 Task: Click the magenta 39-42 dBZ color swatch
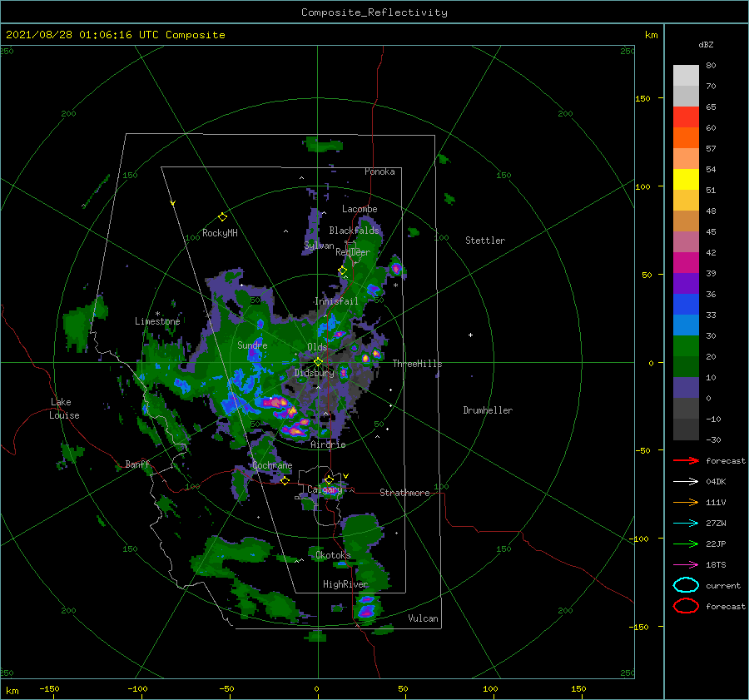coord(686,263)
